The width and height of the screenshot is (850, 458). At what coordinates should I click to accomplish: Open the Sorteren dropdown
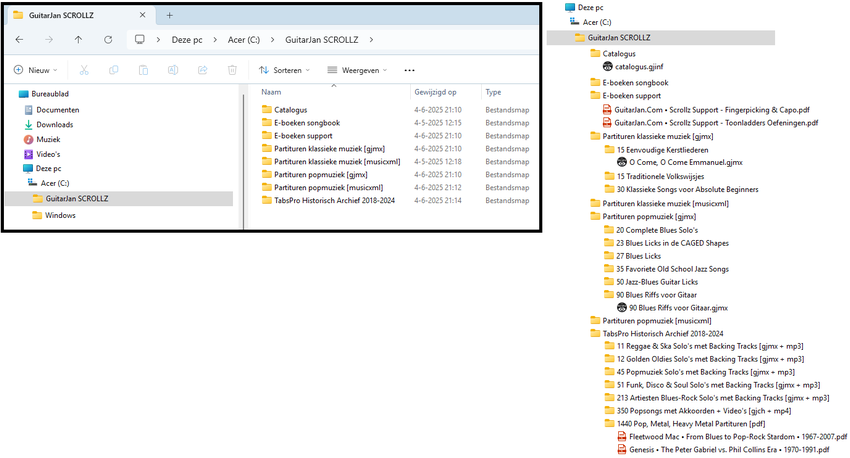click(x=285, y=70)
